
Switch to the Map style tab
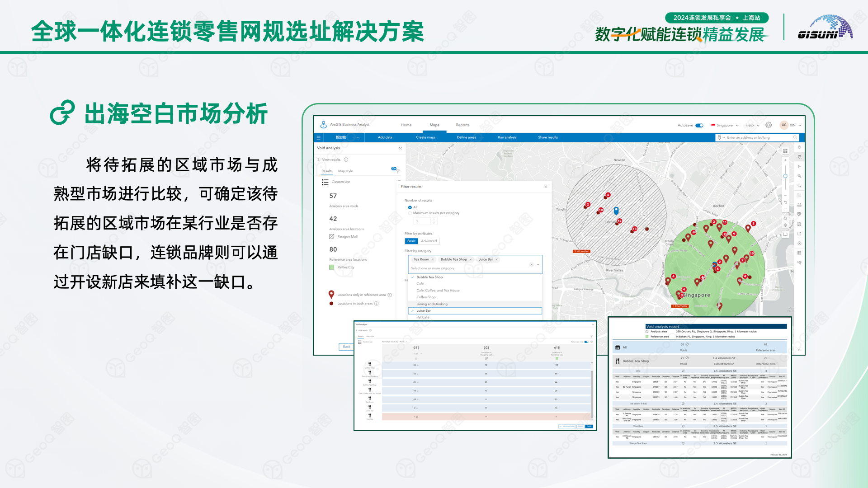tap(345, 171)
